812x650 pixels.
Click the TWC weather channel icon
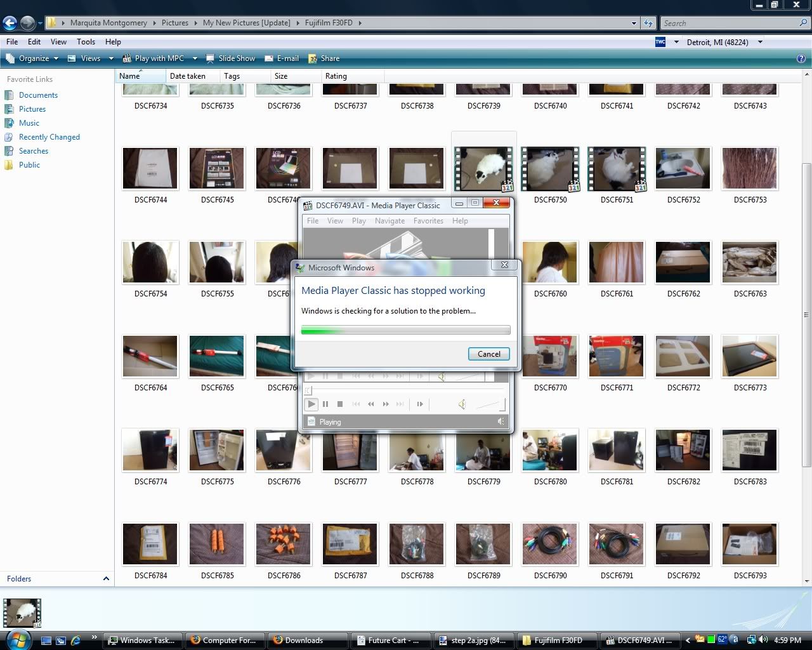coord(660,42)
